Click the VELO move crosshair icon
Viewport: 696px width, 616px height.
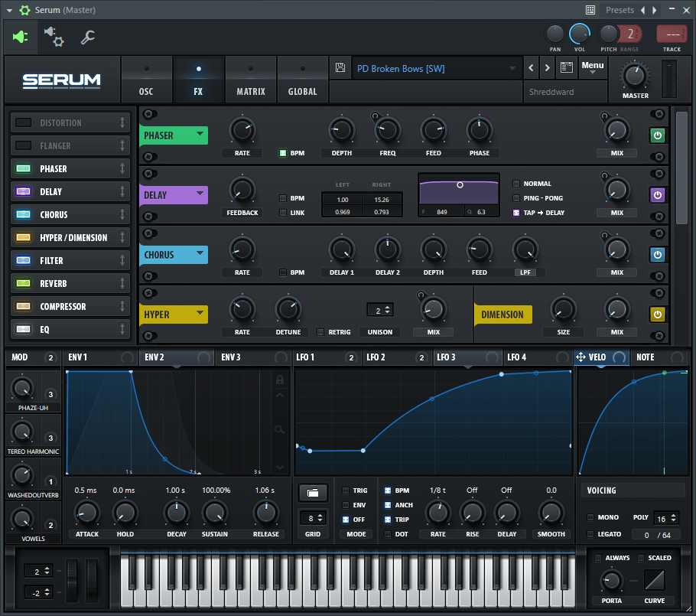[x=581, y=357]
